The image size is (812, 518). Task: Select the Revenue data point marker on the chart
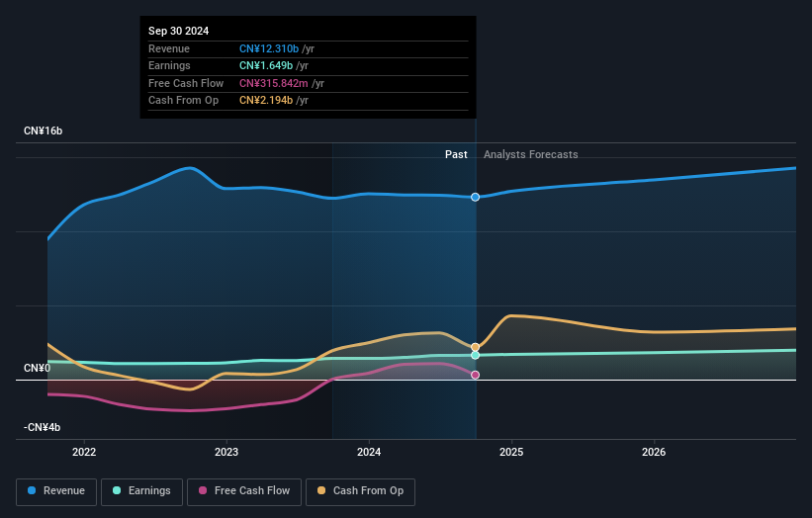[476, 197]
